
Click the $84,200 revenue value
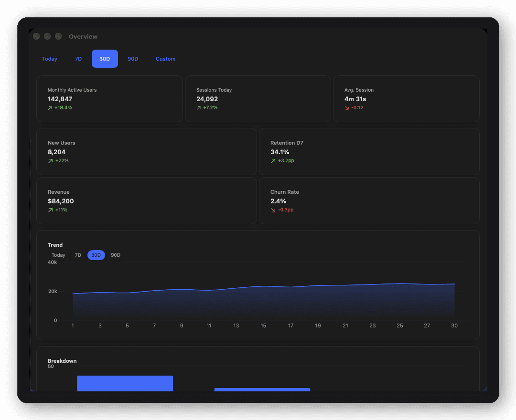[x=61, y=201]
